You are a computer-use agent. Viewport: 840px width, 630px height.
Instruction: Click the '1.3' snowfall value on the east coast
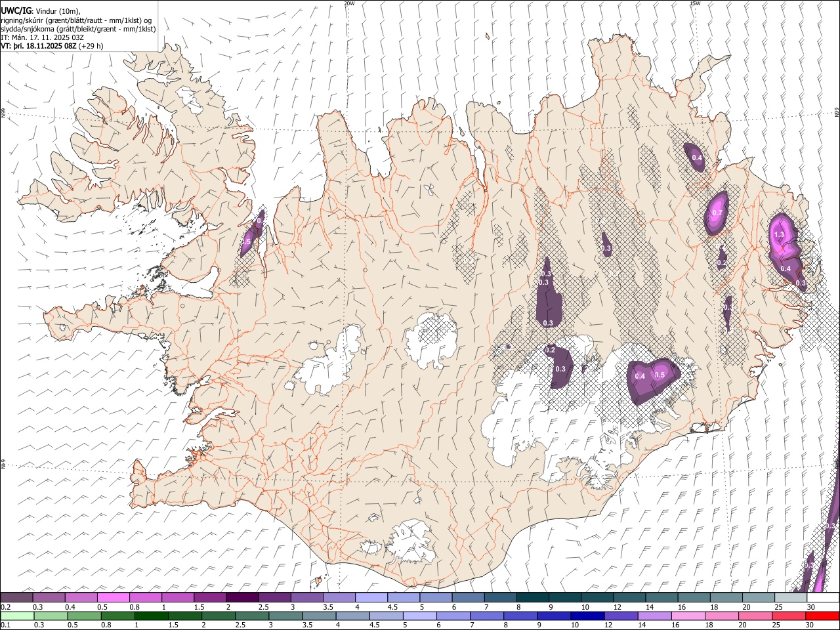click(779, 234)
